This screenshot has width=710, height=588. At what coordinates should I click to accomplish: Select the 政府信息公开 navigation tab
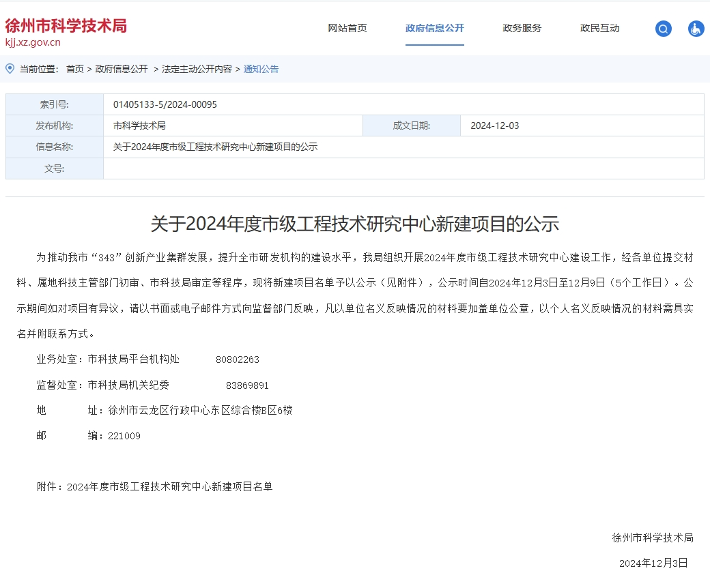point(435,29)
